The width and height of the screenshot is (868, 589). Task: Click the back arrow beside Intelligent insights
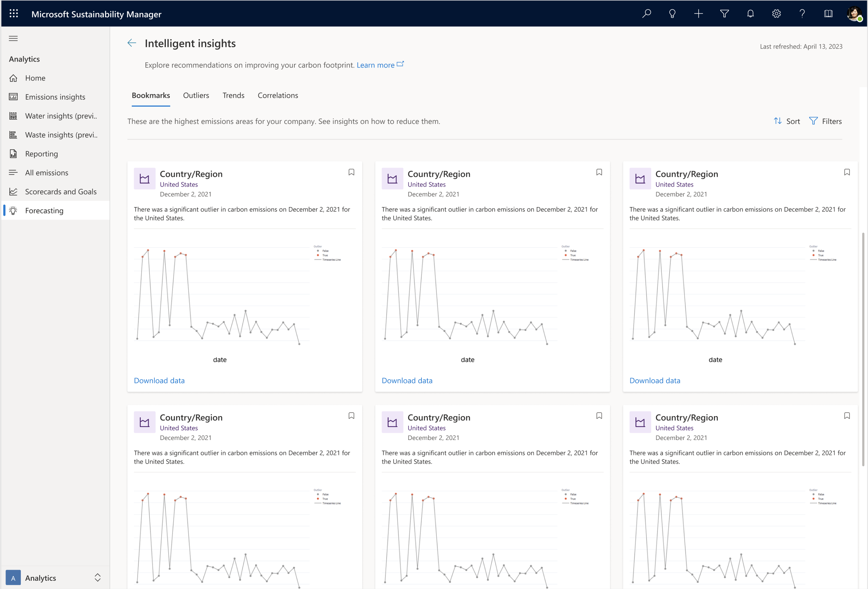(x=132, y=43)
